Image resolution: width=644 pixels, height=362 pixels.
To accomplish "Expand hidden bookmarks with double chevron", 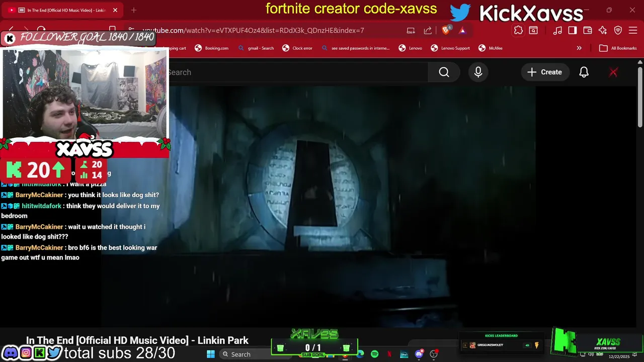I will pos(579,48).
